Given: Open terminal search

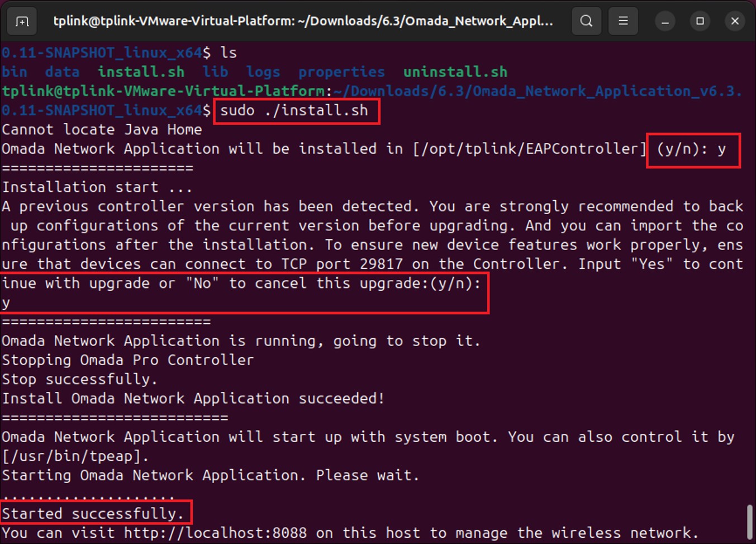Looking at the screenshot, I should click(586, 21).
